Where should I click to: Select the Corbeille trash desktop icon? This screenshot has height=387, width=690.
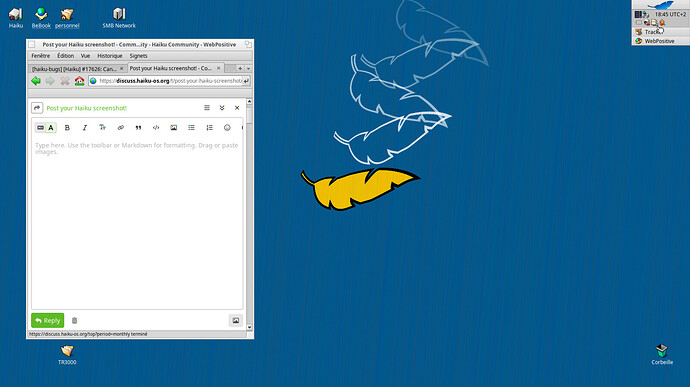(x=662, y=355)
